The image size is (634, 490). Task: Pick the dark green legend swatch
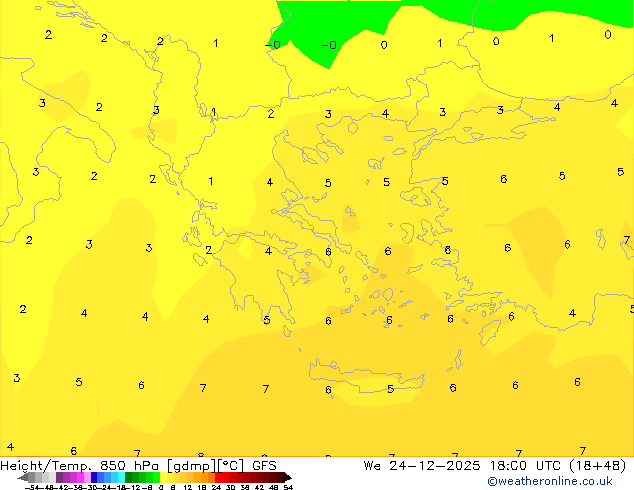pyautogui.click(x=128, y=477)
